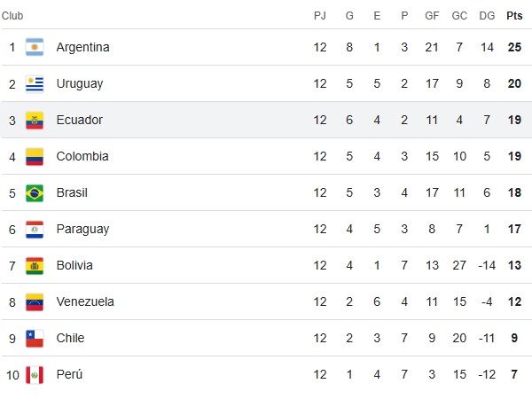Screen dimensions: 532x399
Task: Click the Bolivia flag icon
Action: pyautogui.click(x=35, y=265)
